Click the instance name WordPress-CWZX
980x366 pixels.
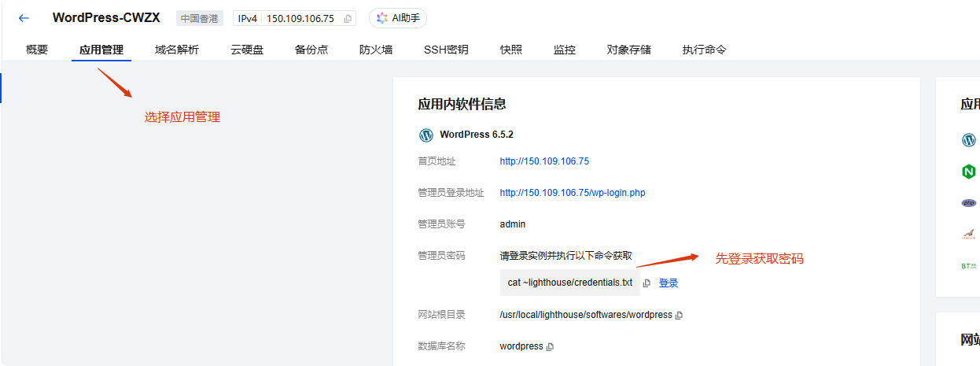tap(106, 18)
